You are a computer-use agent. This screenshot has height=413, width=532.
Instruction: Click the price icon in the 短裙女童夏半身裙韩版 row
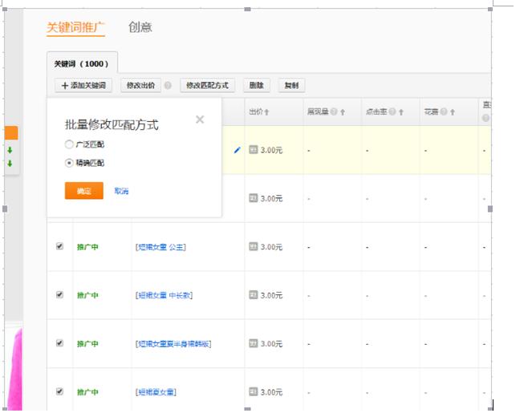coord(253,343)
